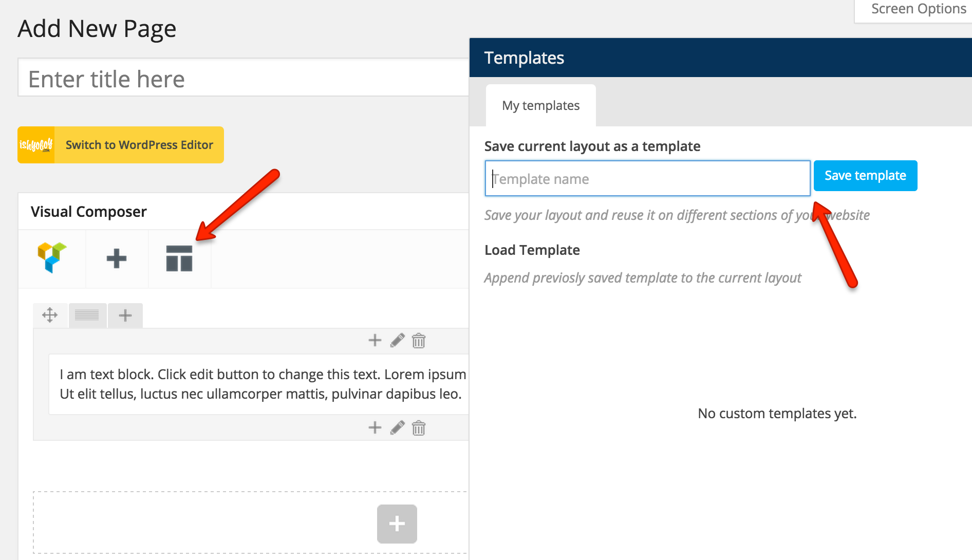Focus the Template name field
This screenshot has width=972, height=560.
coord(648,178)
